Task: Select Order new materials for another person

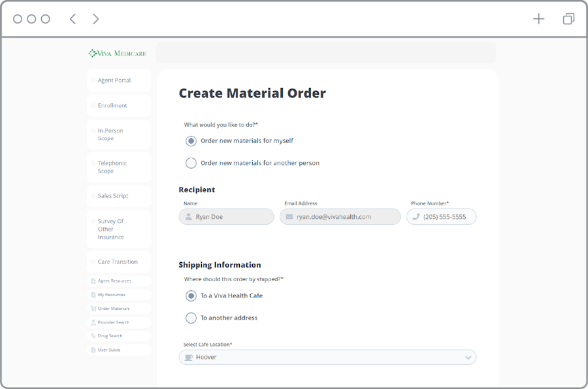Action: point(191,163)
